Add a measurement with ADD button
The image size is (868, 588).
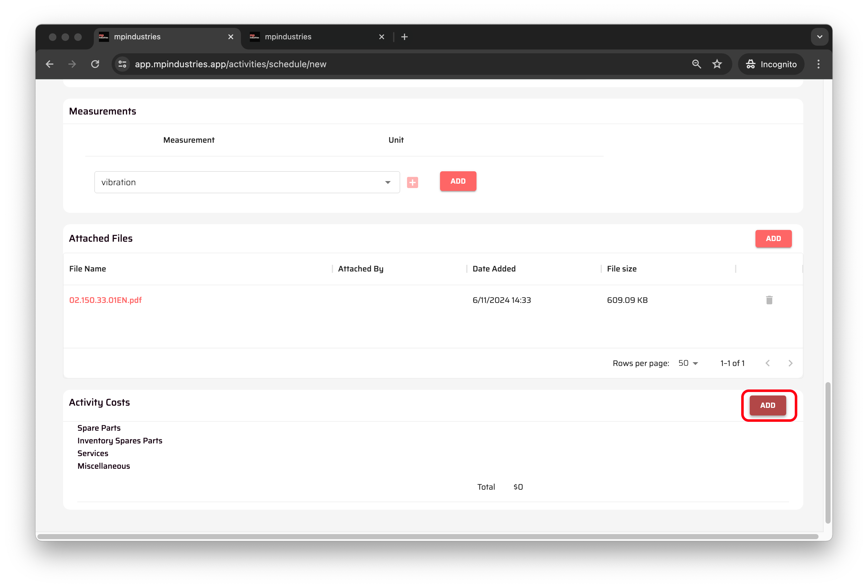457,181
